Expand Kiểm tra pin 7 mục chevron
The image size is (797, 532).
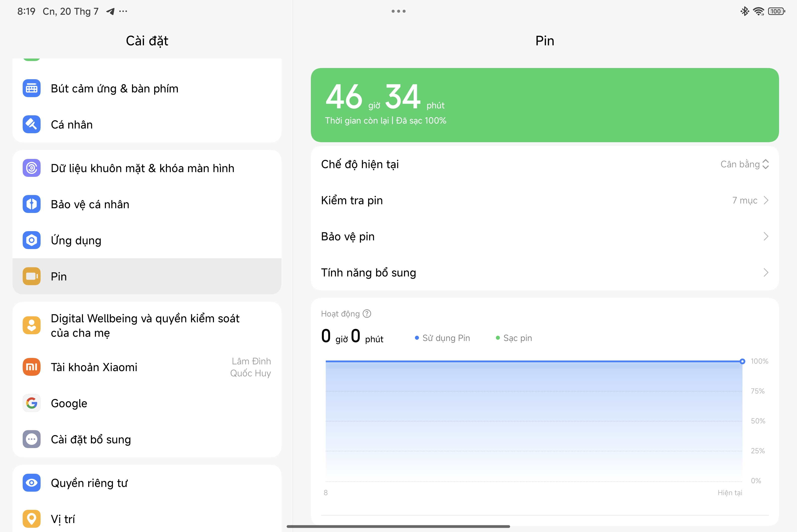point(765,200)
